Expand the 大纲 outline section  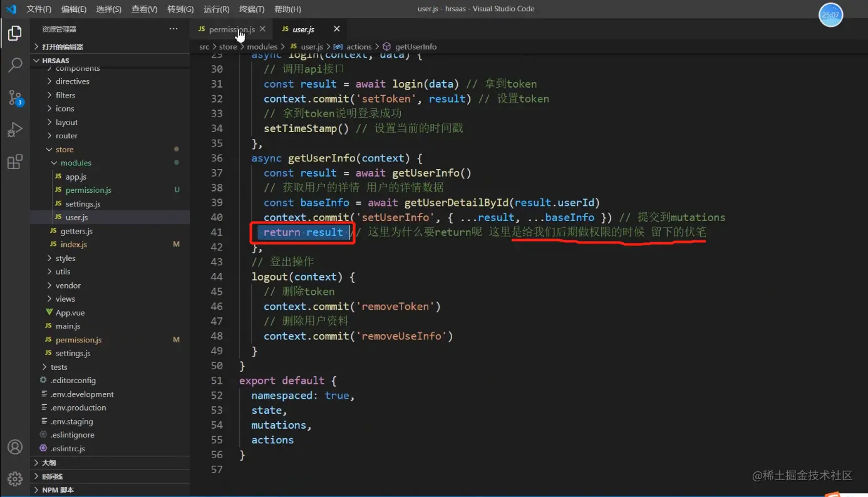pyautogui.click(x=110, y=463)
